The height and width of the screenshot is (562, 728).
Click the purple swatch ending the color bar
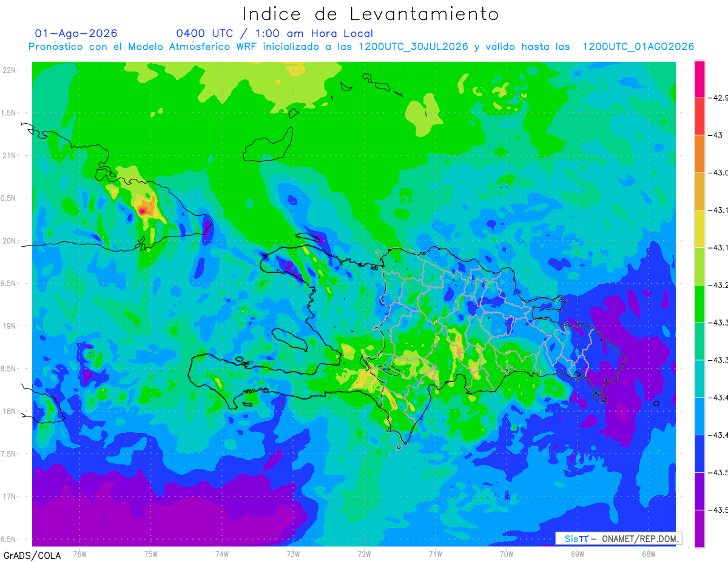click(x=699, y=529)
